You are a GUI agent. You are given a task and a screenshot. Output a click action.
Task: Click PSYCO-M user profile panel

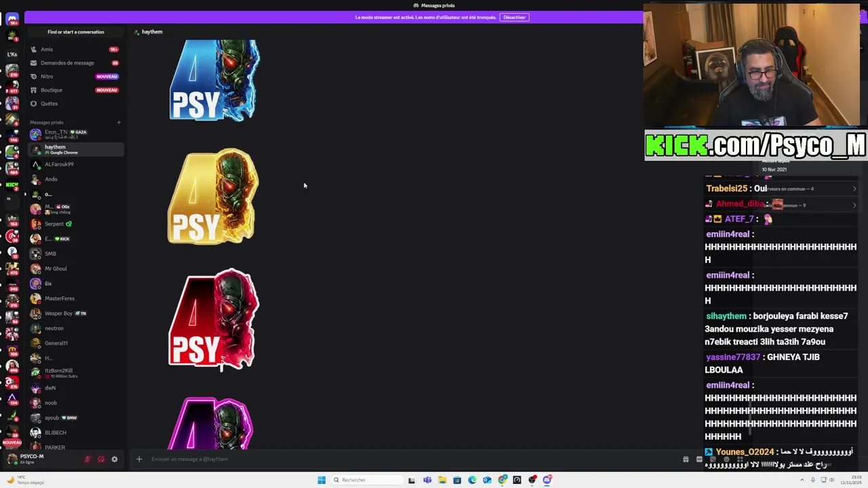[42, 459]
